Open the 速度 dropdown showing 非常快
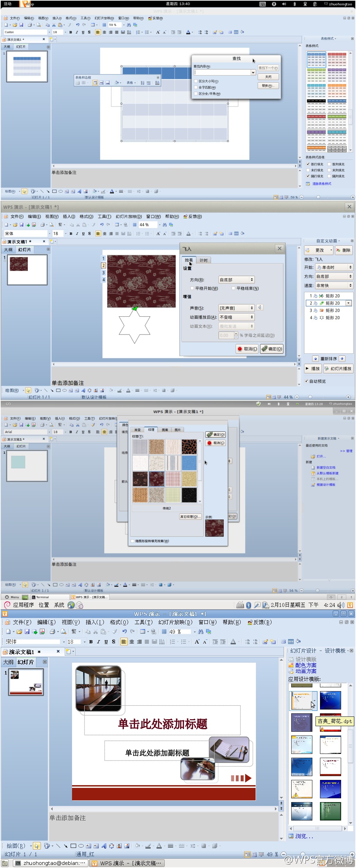 pyautogui.click(x=350, y=285)
